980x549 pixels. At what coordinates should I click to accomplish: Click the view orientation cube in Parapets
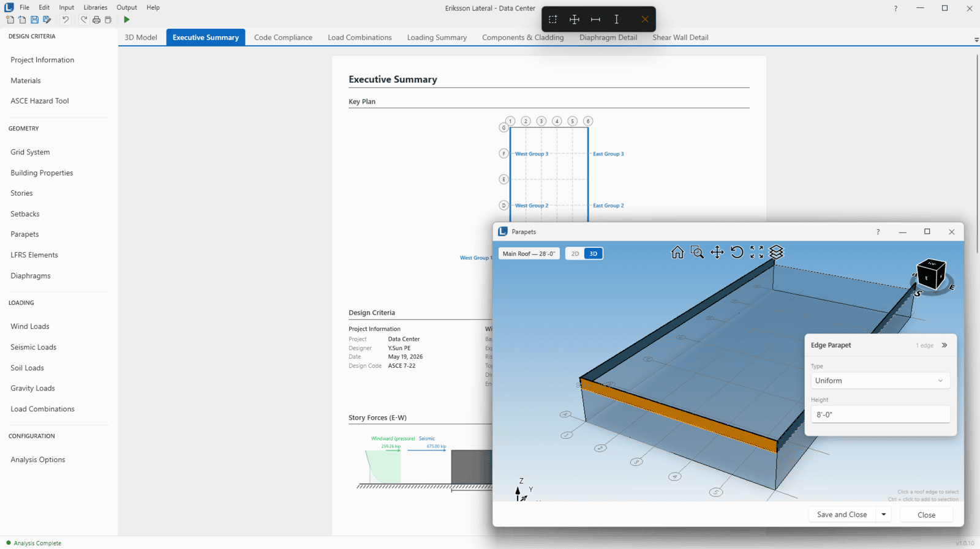click(931, 275)
